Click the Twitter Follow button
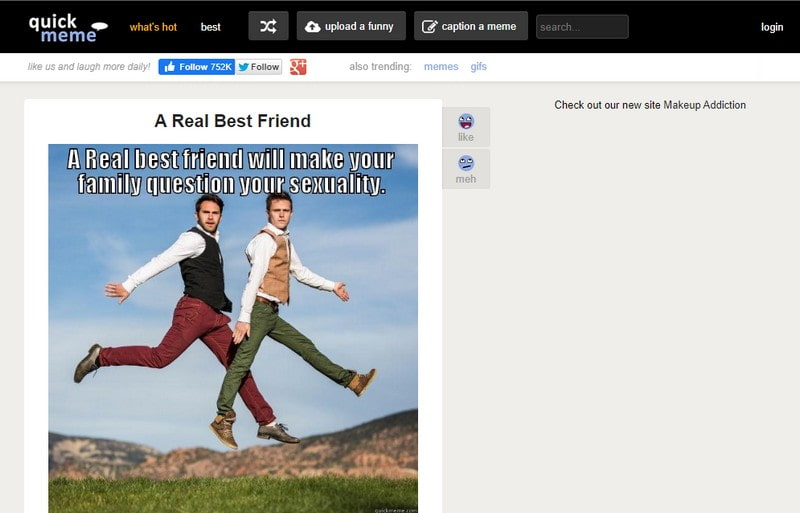Screen dimensions: 800x513 click(x=259, y=67)
